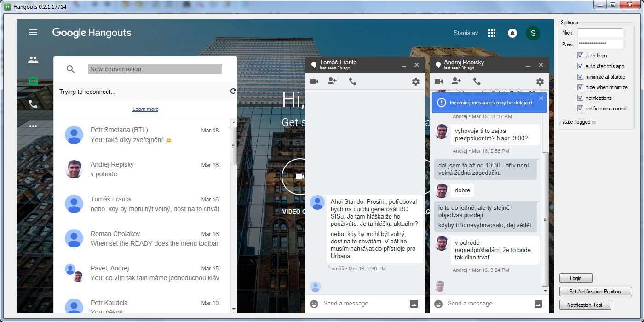
Task: Open Stanislav account avatar menu
Action: point(533,33)
